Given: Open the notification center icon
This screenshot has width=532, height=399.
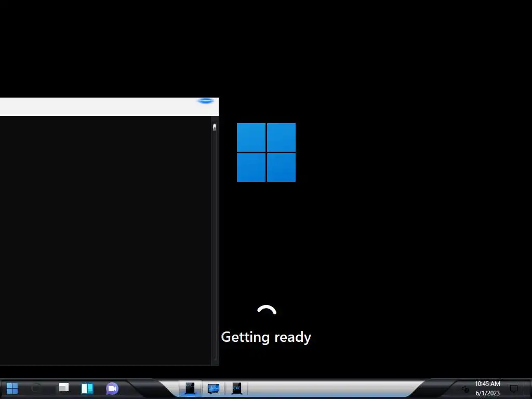Looking at the screenshot, I should point(514,389).
